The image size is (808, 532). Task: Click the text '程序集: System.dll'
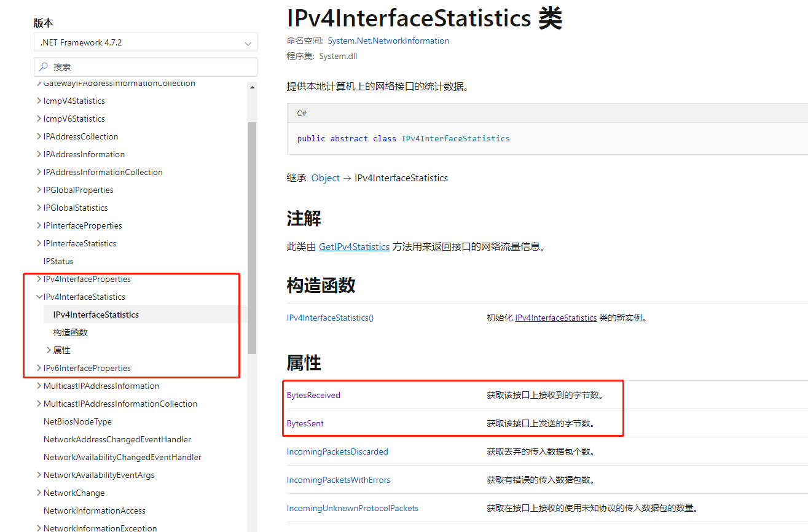click(x=322, y=56)
